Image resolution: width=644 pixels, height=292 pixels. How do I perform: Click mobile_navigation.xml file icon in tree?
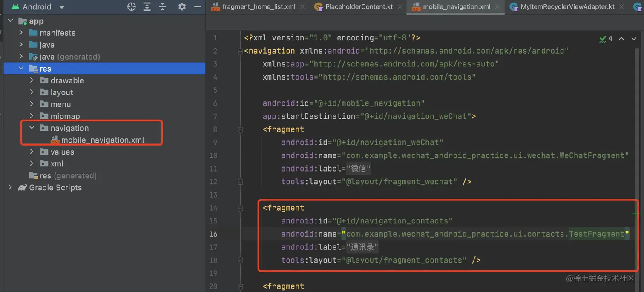click(x=55, y=140)
